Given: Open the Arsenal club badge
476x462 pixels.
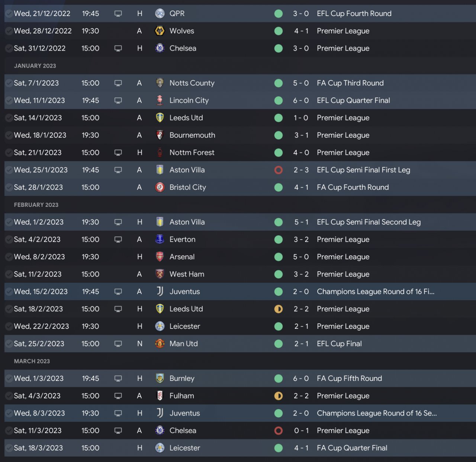Looking at the screenshot, I should click(x=160, y=257).
